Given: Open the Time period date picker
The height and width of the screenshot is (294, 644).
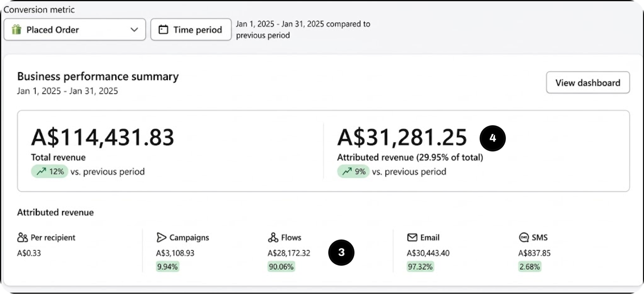Looking at the screenshot, I should (x=191, y=30).
